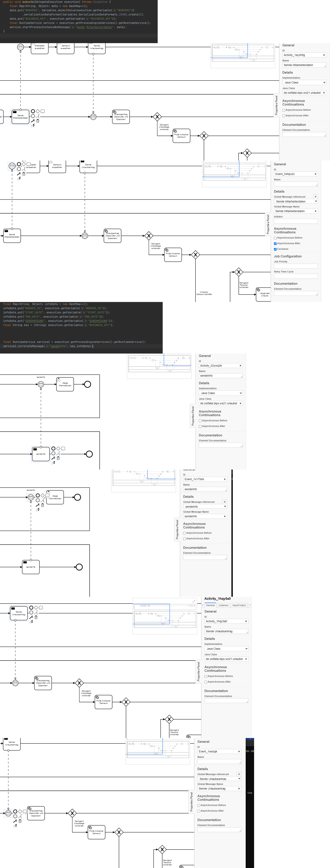Open the Input/Output tab

tap(239, 605)
